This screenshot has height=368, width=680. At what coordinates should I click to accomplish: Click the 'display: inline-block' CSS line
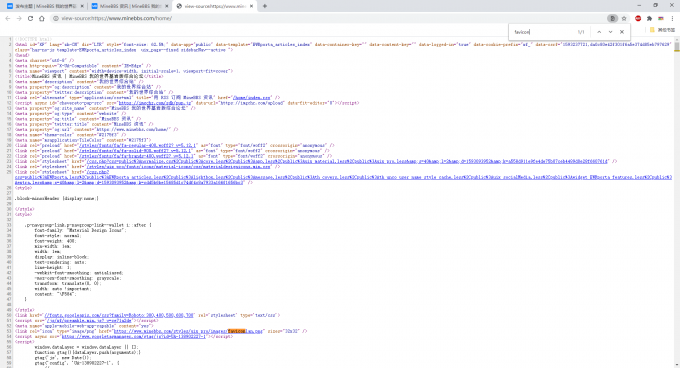coord(61,257)
